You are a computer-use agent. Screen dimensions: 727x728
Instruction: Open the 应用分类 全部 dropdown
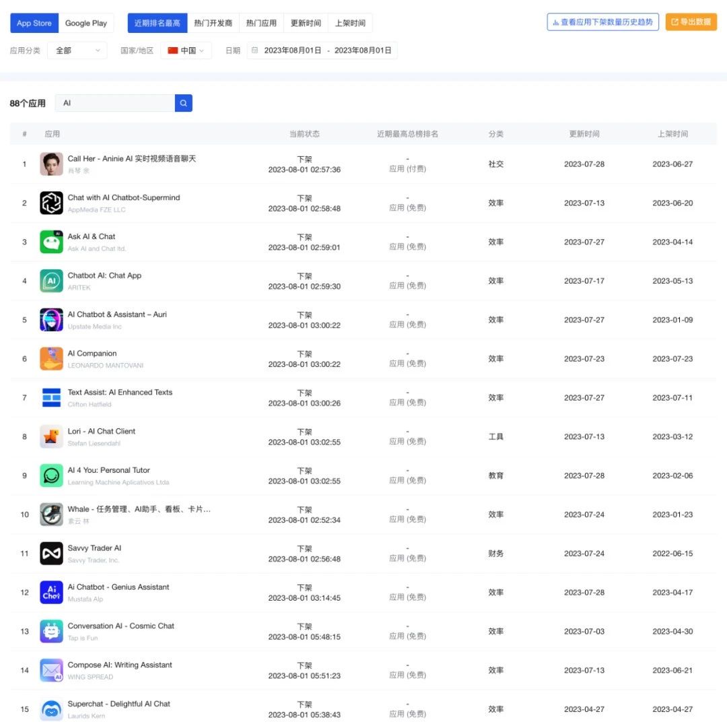(77, 50)
